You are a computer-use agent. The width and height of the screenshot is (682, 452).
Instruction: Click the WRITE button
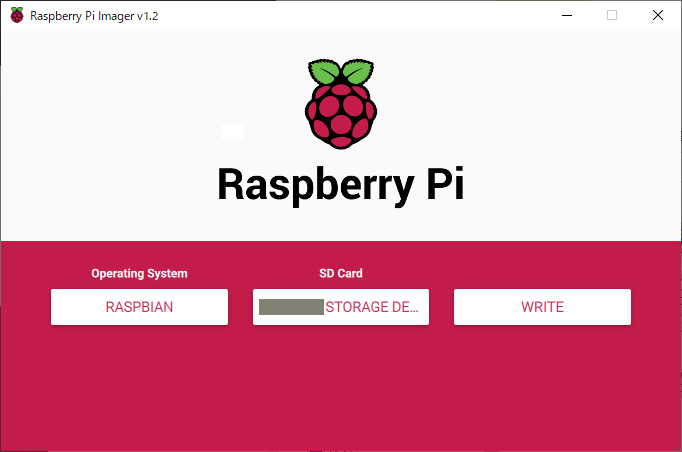(x=542, y=307)
